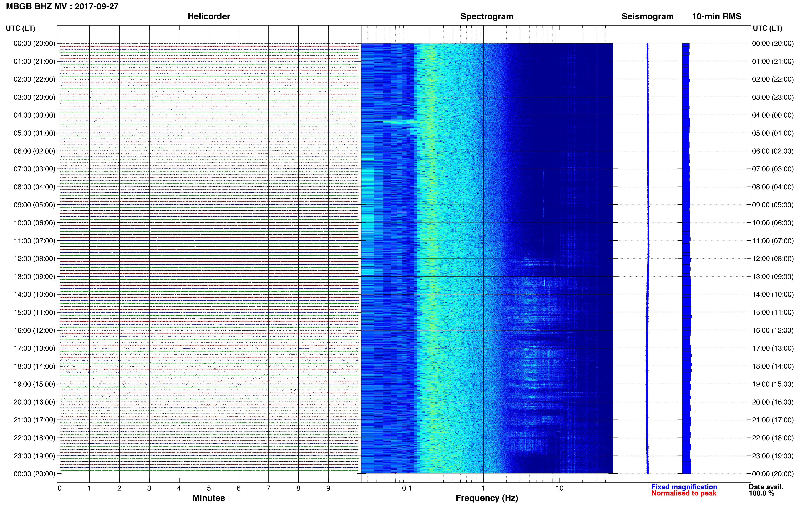Click the '10-min RMS' panel heading
Image resolution: width=812 pixels, height=508 pixels.
tap(717, 16)
